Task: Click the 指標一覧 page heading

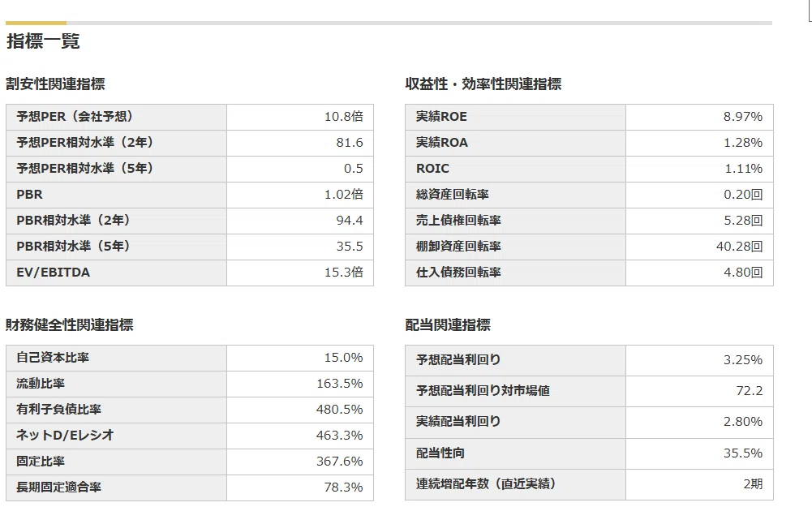Action: [x=43, y=41]
